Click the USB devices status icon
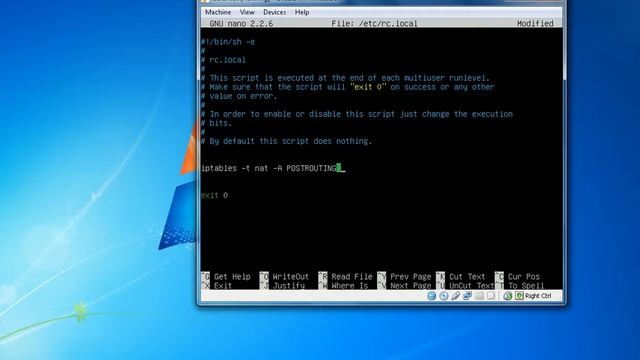The width and height of the screenshot is (640, 360). coord(456,296)
